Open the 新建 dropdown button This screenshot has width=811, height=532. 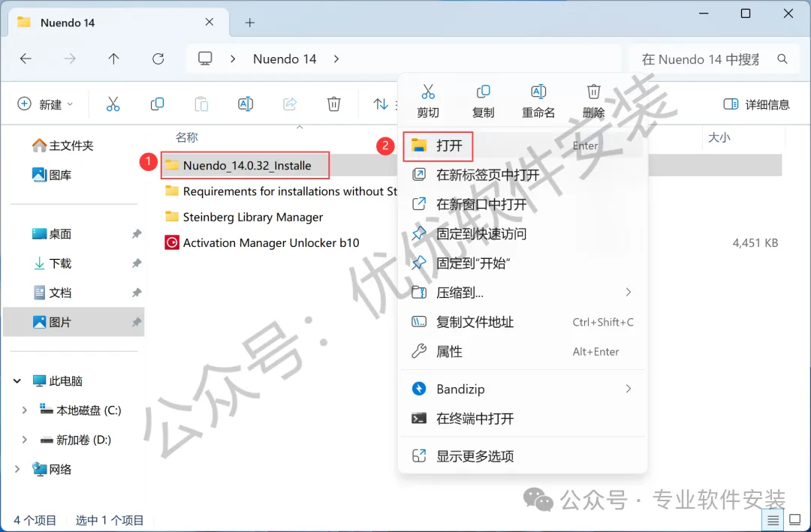pyautogui.click(x=46, y=104)
